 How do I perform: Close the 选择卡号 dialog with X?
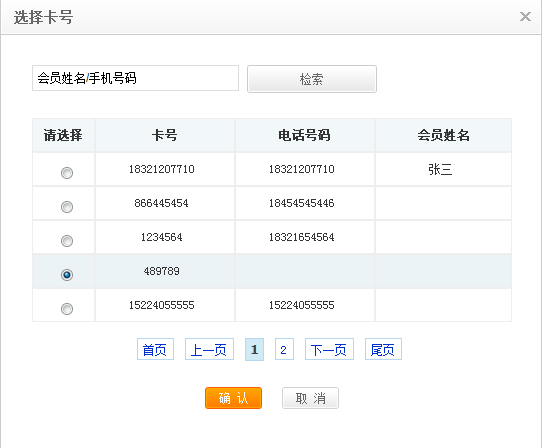tap(525, 16)
